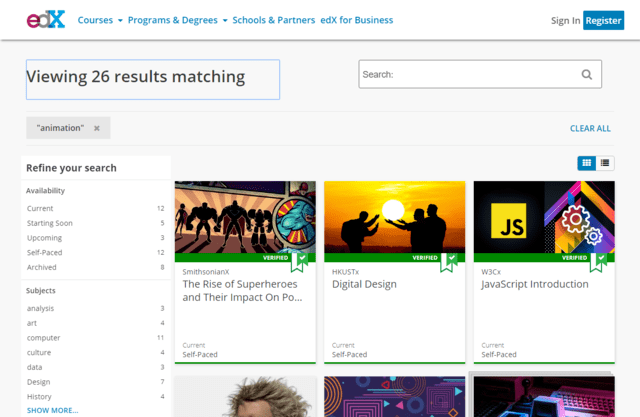This screenshot has height=417, width=640.
Task: Open Superheroes course thumbnail image
Action: click(245, 217)
